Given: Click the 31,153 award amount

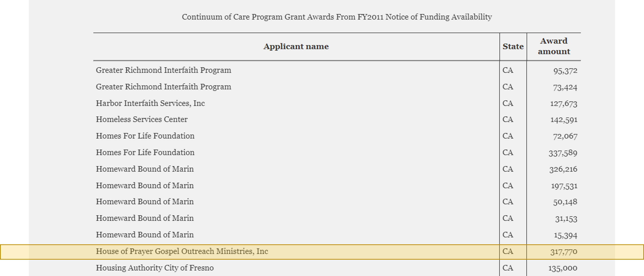Looking at the screenshot, I should (x=566, y=219).
